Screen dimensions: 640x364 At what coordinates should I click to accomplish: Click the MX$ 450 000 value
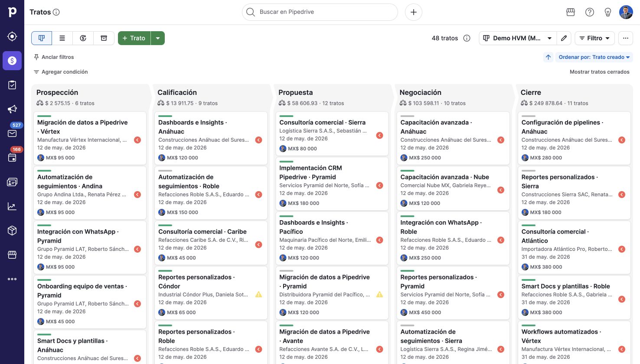(x=425, y=312)
